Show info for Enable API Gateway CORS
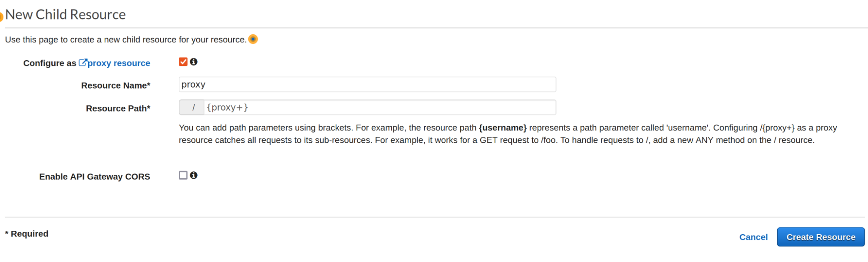 [x=194, y=175]
